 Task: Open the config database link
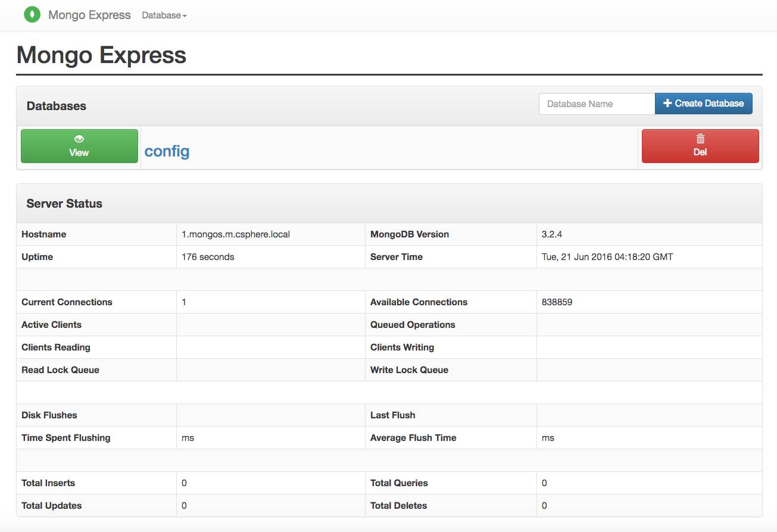coord(167,151)
